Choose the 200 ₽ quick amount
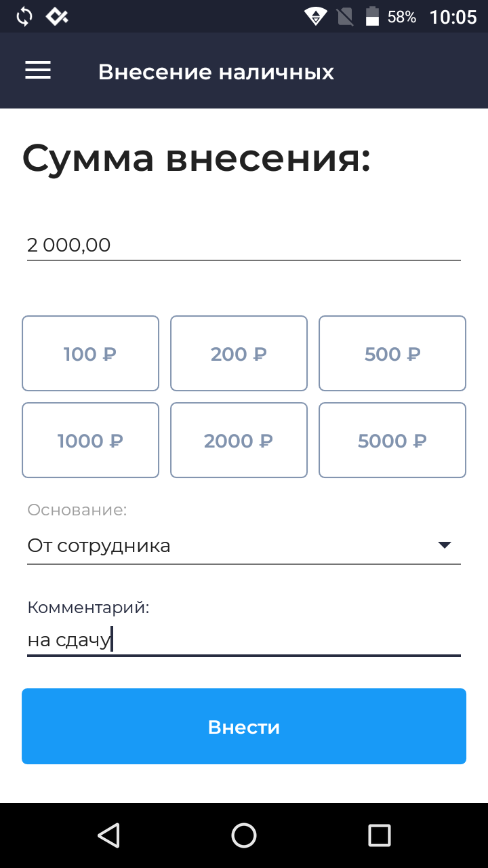488x868 pixels. coord(239,353)
